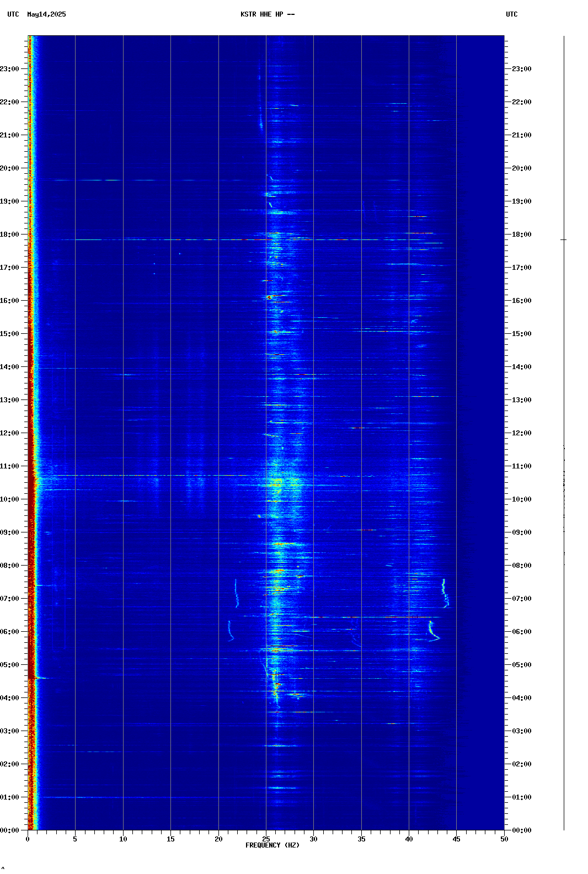Image resolution: width=588 pixels, height=874 pixels.
Task: Click the 35 Hz frequency axis label
Action: [361, 839]
